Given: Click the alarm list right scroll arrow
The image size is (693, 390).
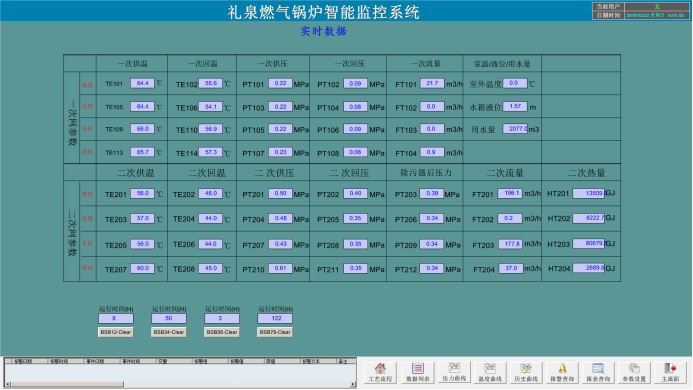Looking at the screenshot, I should [353, 384].
